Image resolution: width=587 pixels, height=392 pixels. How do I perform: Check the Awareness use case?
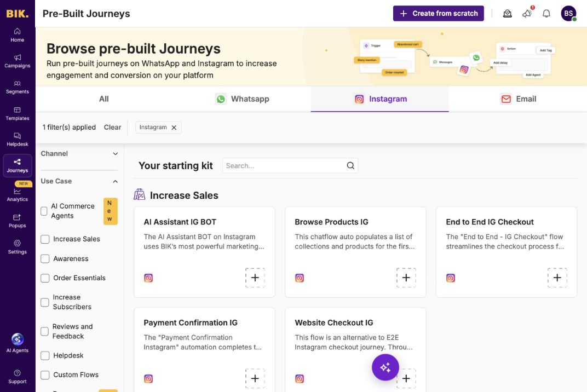(x=45, y=259)
